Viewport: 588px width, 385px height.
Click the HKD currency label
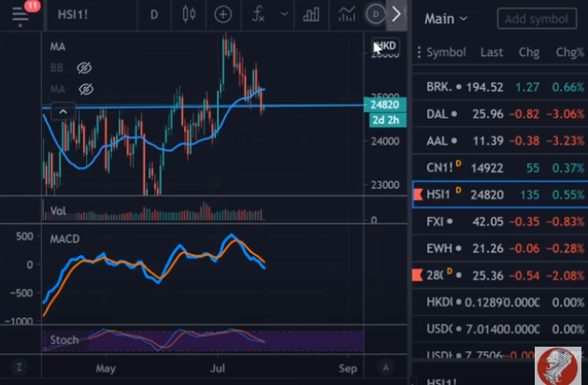click(385, 46)
